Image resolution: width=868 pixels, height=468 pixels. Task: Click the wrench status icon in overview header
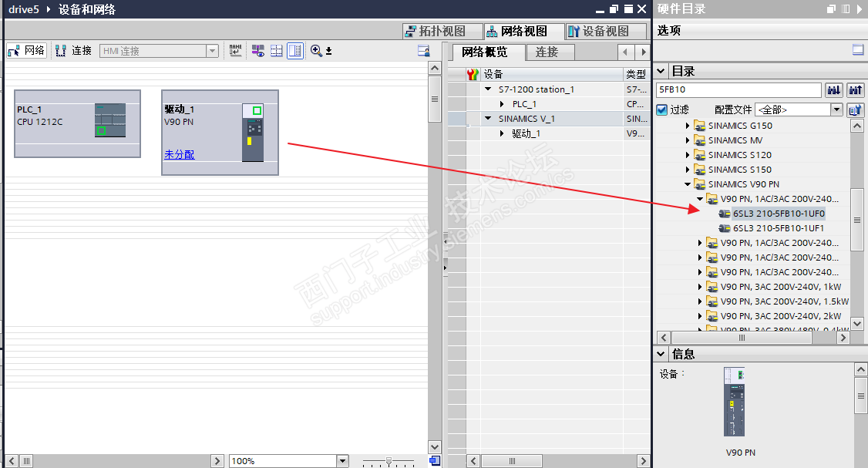pos(473,74)
